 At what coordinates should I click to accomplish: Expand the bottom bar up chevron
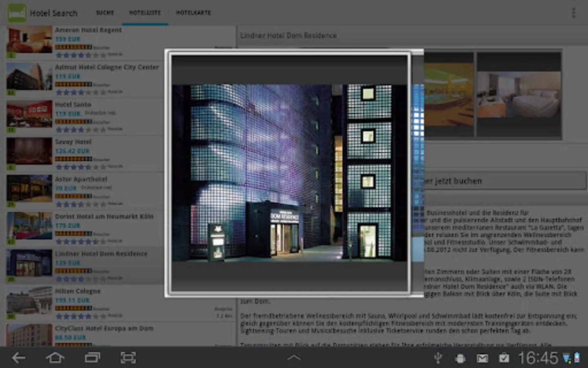point(294,358)
